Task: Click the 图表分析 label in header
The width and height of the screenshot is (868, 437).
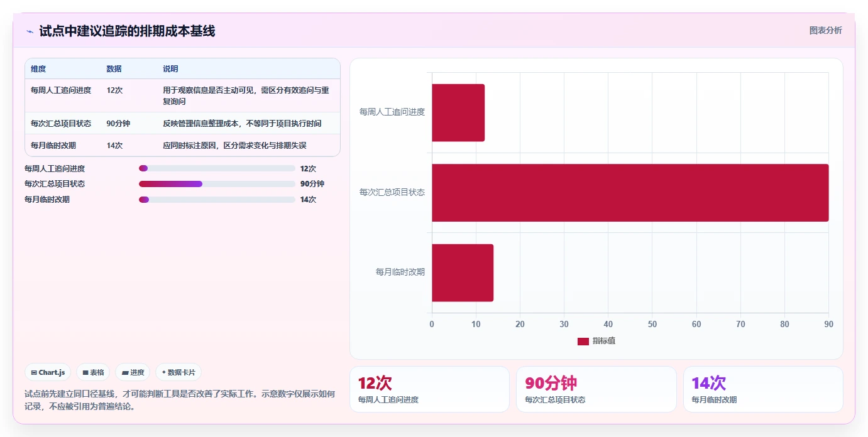Action: click(x=825, y=30)
